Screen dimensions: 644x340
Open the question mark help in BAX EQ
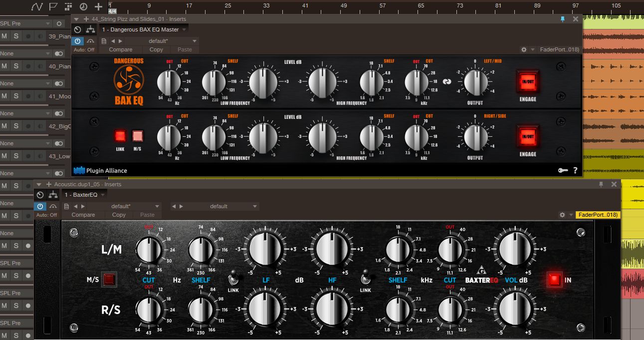(575, 170)
